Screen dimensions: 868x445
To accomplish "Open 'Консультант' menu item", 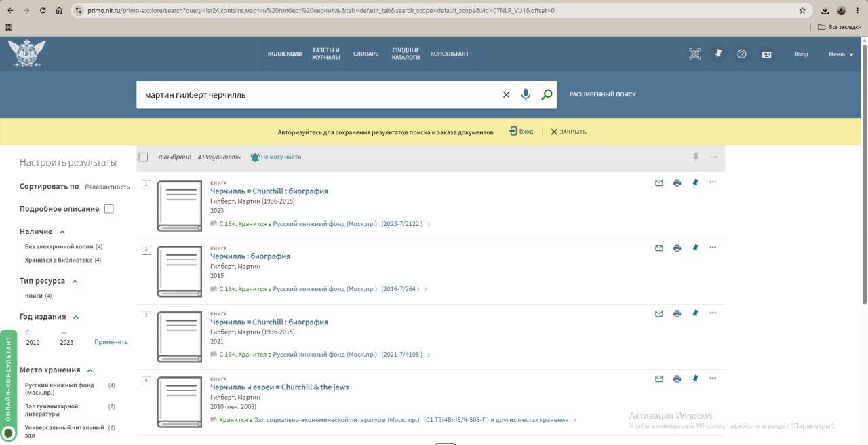I will (450, 54).
